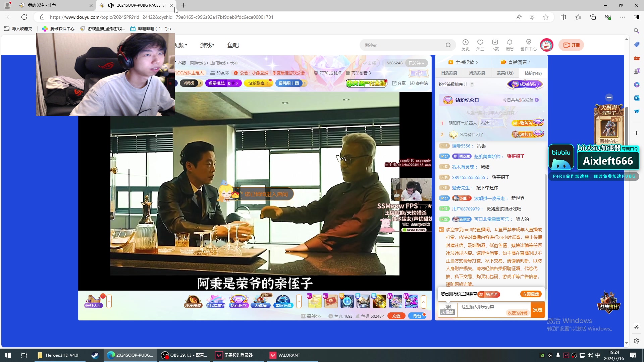Screen dimensions: 644x362
Task: Open the 任务大厅 task hall icon
Action: tap(94, 301)
